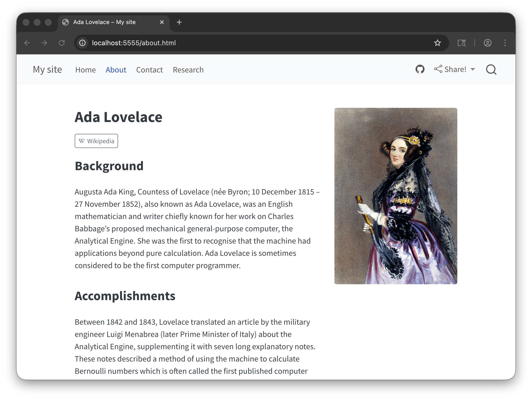Go to the Contact page
Screen dimensions: 532x400
pyautogui.click(x=149, y=70)
